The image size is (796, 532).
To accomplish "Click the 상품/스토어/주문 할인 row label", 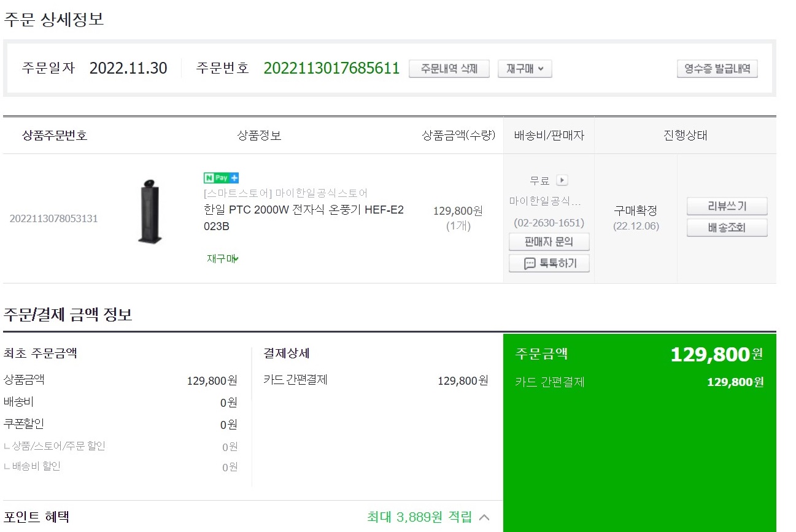I will (x=58, y=446).
